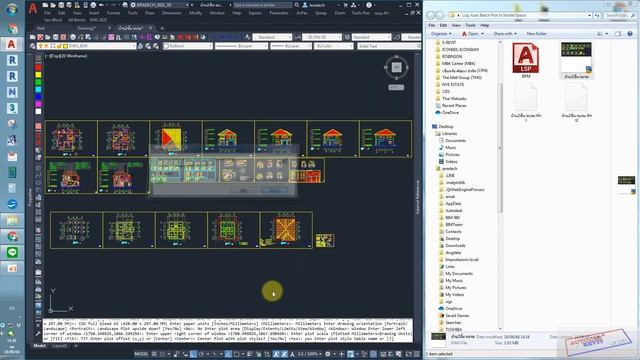This screenshot has height=360, width=640.
Task: Click the Annotation Monitor plus icon in status bar
Action: (x=342, y=354)
